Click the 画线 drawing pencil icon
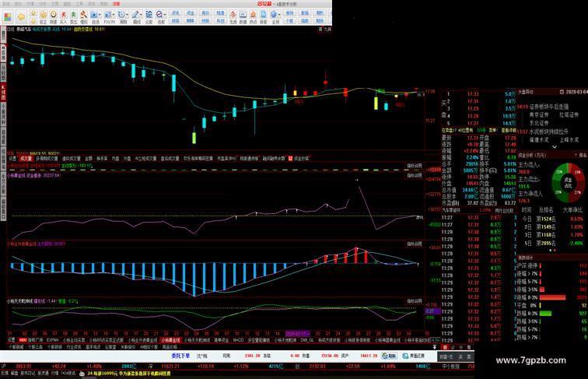The image size is (588, 379). coord(136,17)
